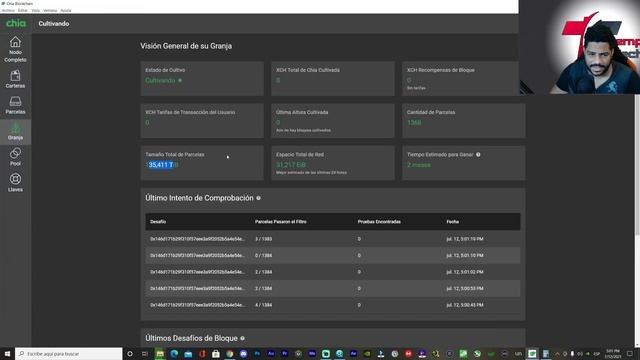Click the jul. 12, 5:01:19 PM date cell
The width and height of the screenshot is (640, 360).
(465, 239)
